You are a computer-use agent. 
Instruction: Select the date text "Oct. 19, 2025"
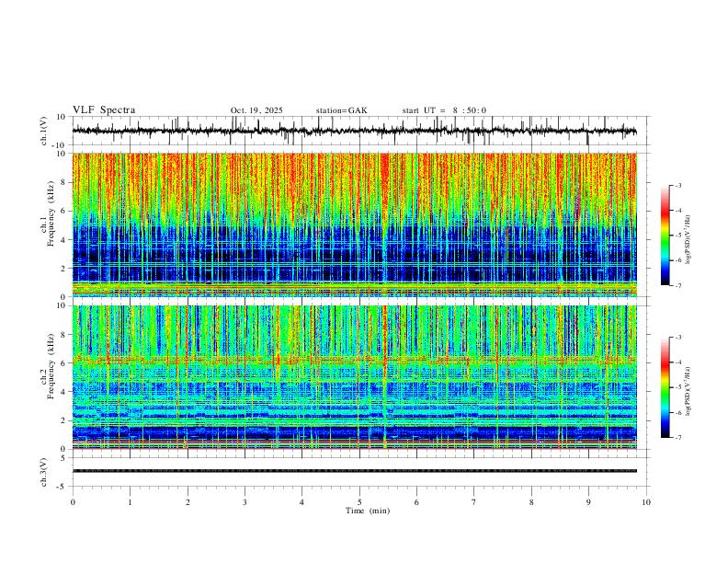[x=256, y=110]
